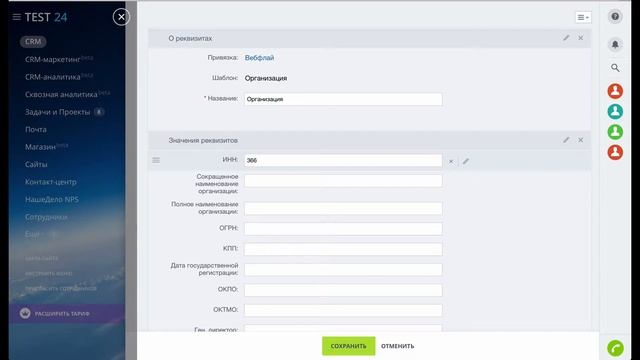
Task: Focus the Название input field
Action: coord(343,99)
